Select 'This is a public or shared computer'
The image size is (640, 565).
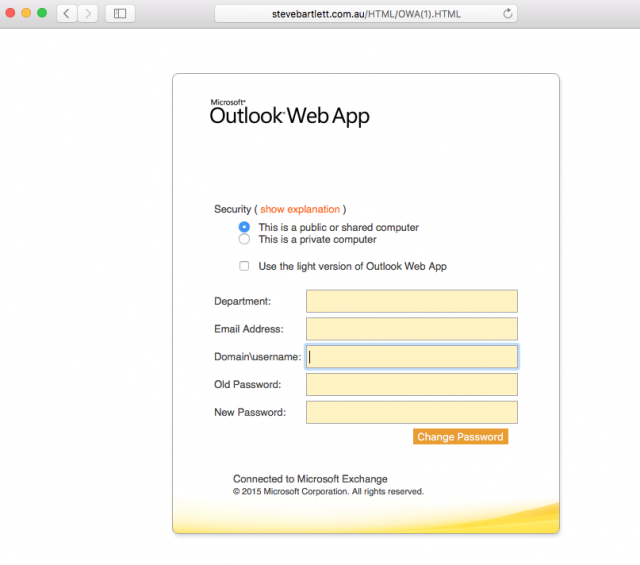pos(244,227)
